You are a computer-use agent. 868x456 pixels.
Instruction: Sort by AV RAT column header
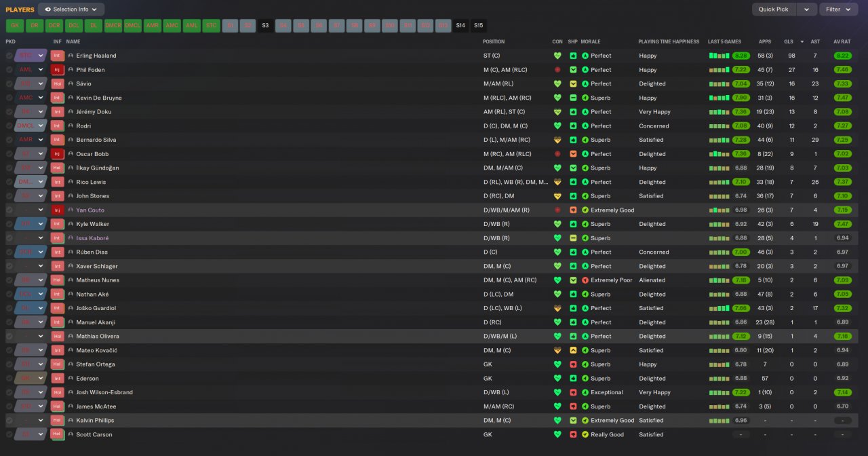pos(843,41)
